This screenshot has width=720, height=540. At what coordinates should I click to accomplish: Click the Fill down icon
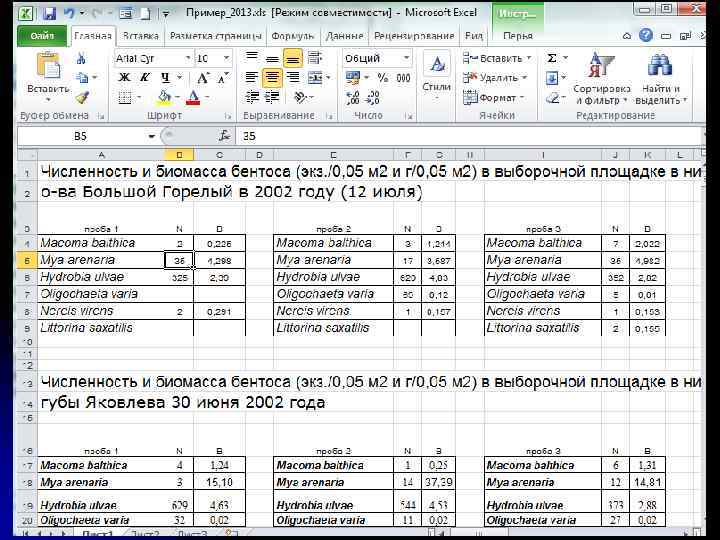[552, 78]
